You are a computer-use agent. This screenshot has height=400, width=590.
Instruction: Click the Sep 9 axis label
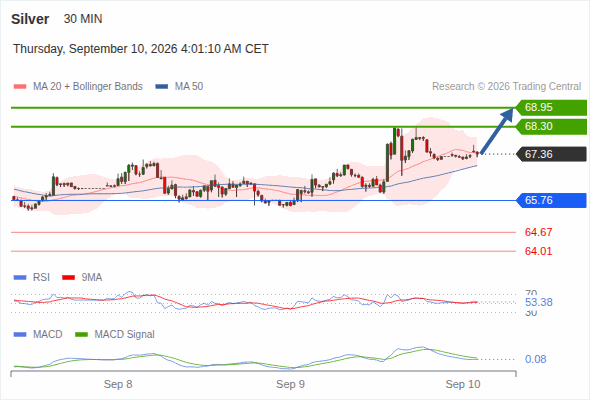pos(290,384)
